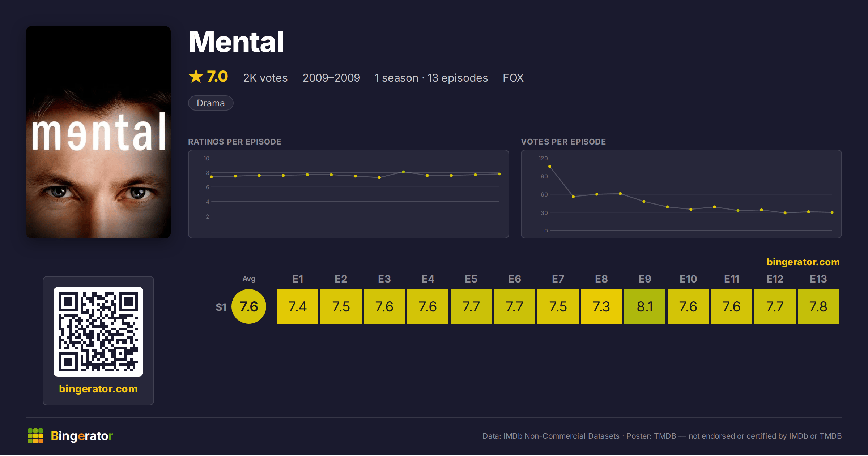Screen dimensions: 868x456
Task: Click the Drama genre tag
Action: pyautogui.click(x=210, y=103)
